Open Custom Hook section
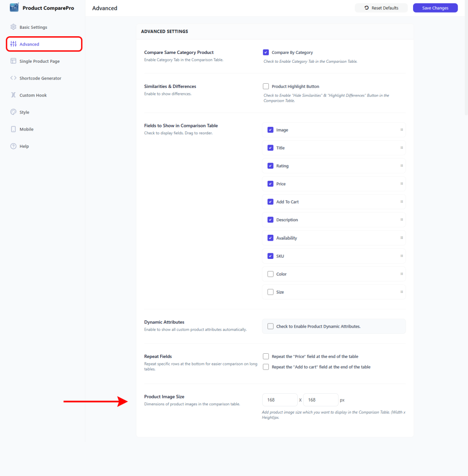The width and height of the screenshot is (468, 476). pos(44,95)
